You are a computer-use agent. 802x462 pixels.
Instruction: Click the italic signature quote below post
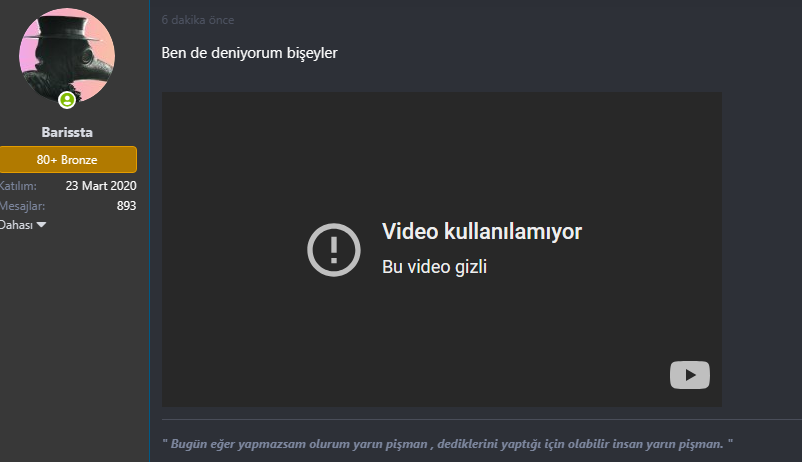click(x=448, y=444)
